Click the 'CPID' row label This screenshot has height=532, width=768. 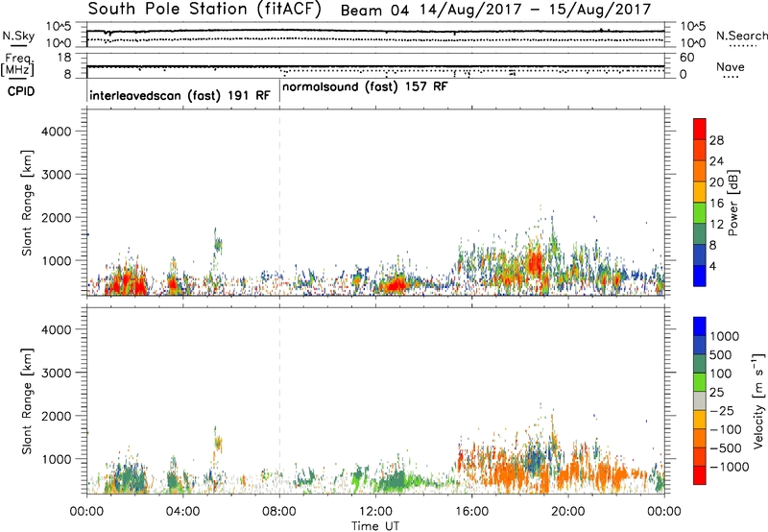[21, 91]
